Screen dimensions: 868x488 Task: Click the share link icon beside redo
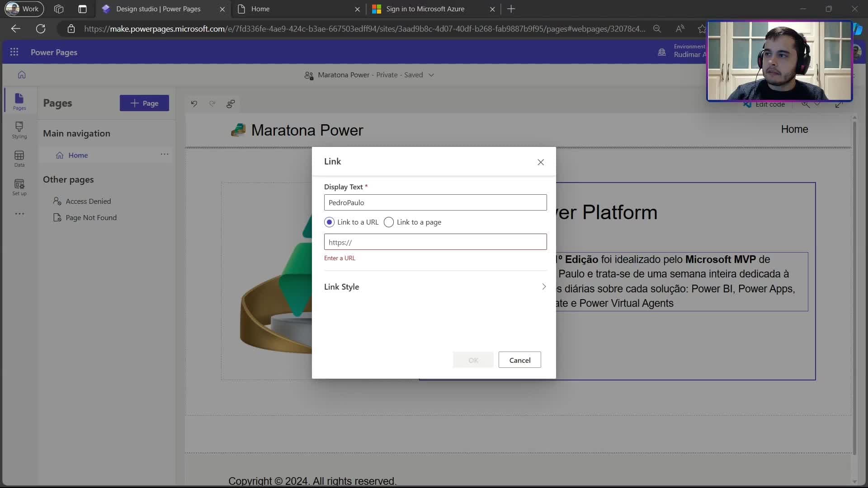tap(231, 104)
